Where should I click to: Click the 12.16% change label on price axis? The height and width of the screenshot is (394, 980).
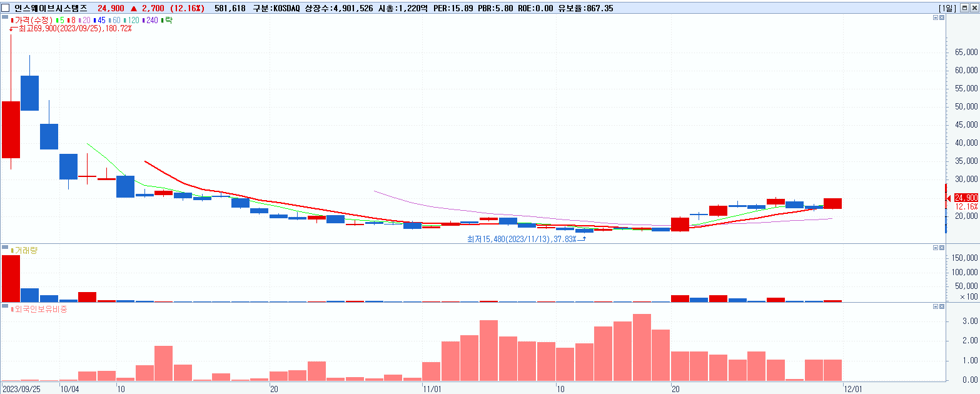coord(966,206)
